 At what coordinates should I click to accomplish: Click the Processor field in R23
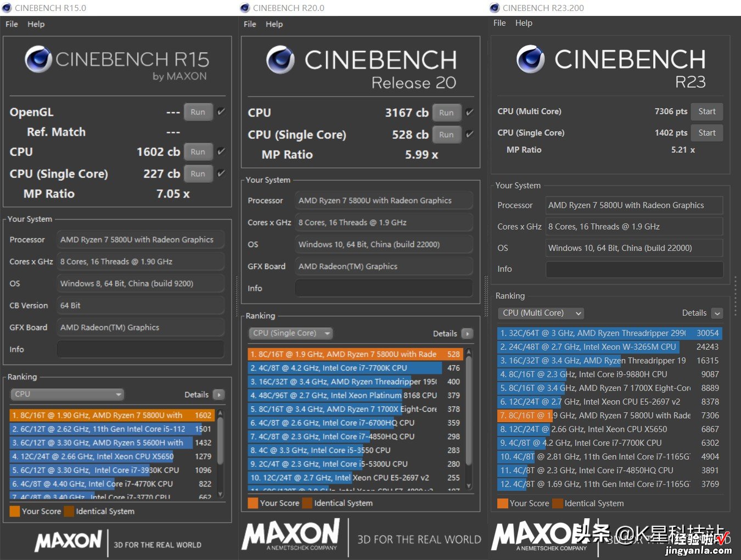point(634,205)
